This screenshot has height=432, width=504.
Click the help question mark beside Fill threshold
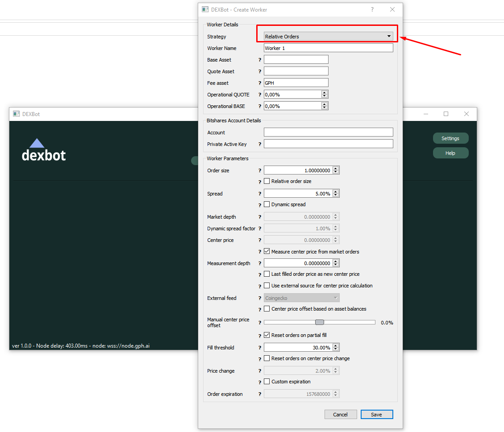pyautogui.click(x=260, y=348)
